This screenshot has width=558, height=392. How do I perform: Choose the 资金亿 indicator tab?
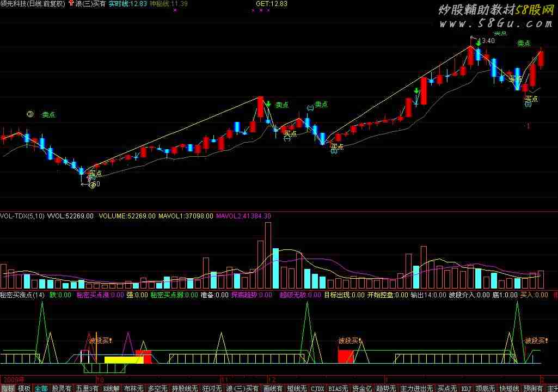[362, 388]
